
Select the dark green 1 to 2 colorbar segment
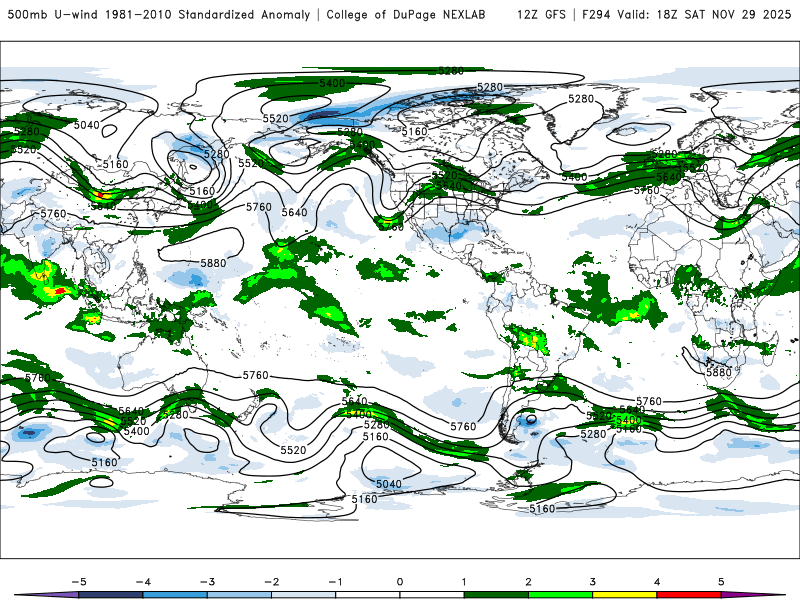[496, 595]
